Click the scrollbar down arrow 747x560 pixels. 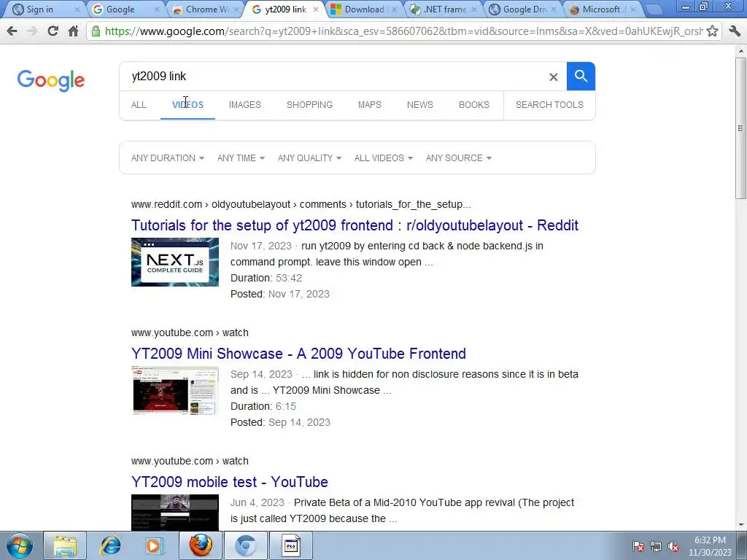click(740, 525)
